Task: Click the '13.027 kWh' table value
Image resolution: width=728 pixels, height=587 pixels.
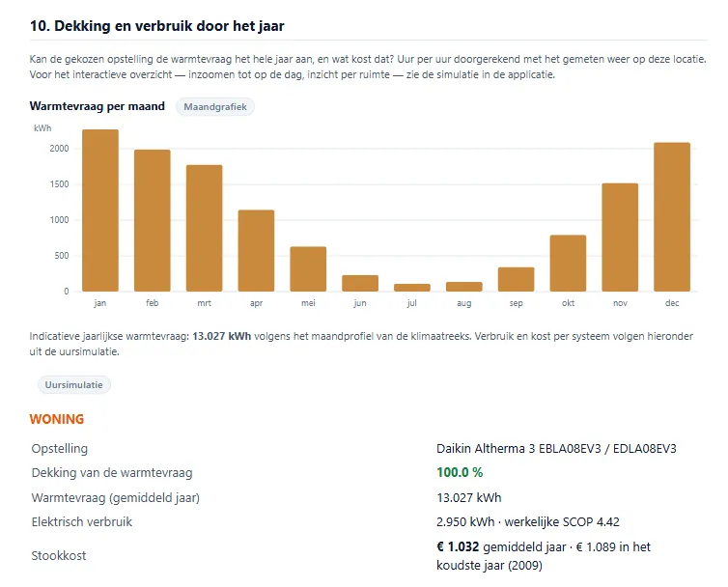Action: [469, 498]
